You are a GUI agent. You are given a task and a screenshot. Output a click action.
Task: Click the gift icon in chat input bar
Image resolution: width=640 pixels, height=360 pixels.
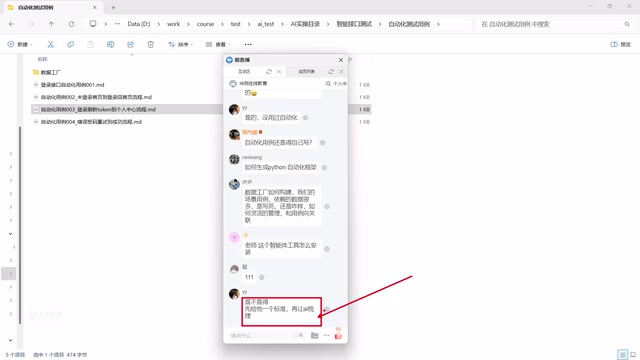[x=338, y=335]
